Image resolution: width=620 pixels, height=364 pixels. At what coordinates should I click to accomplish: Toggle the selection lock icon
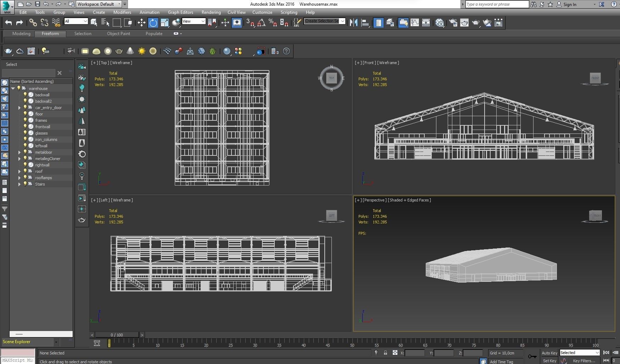pyautogui.click(x=385, y=353)
